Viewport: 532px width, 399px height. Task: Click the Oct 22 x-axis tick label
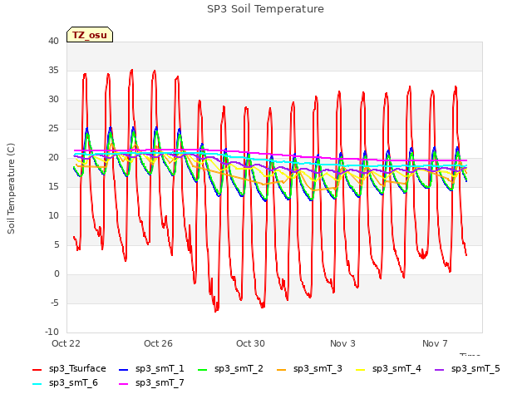pos(66,343)
